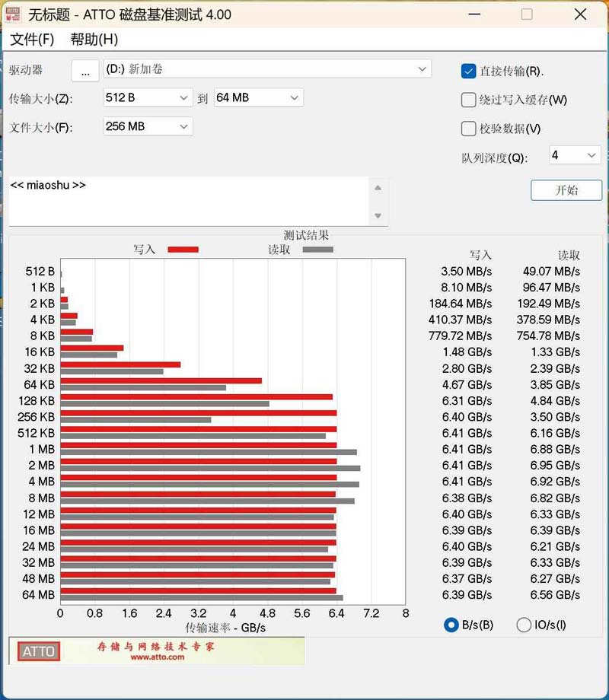The height and width of the screenshot is (700, 609).
Task: Open the 帮助(H) menu
Action: pos(94,40)
